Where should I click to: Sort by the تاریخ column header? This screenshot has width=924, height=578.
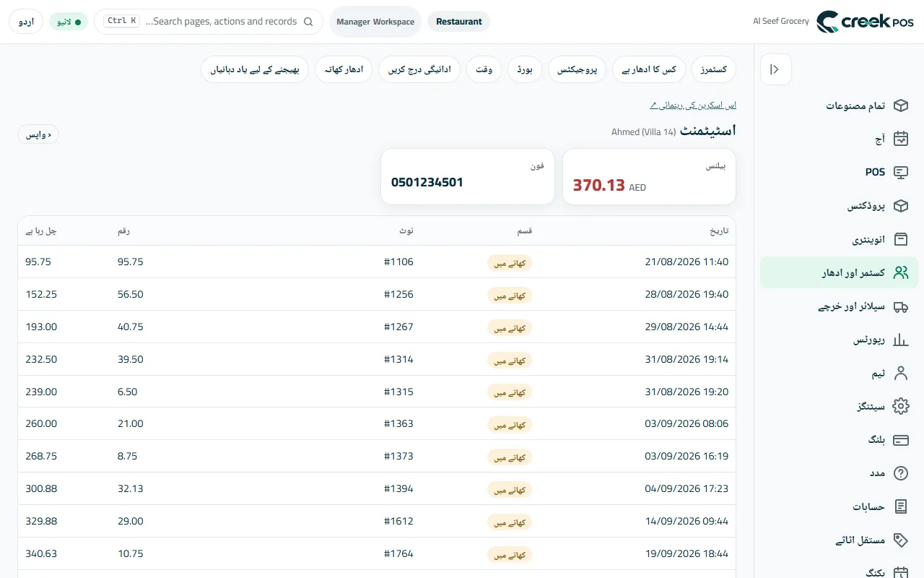[720, 231]
